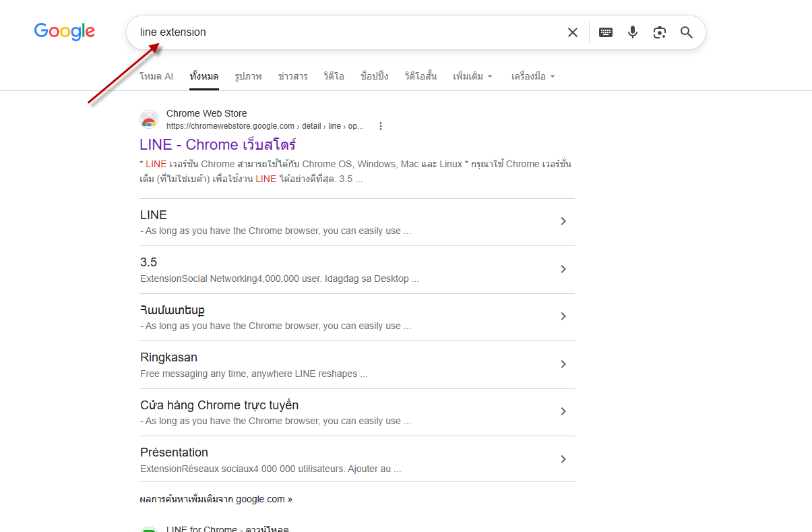
Task: Select the ทั้งหมด tab
Action: point(204,76)
